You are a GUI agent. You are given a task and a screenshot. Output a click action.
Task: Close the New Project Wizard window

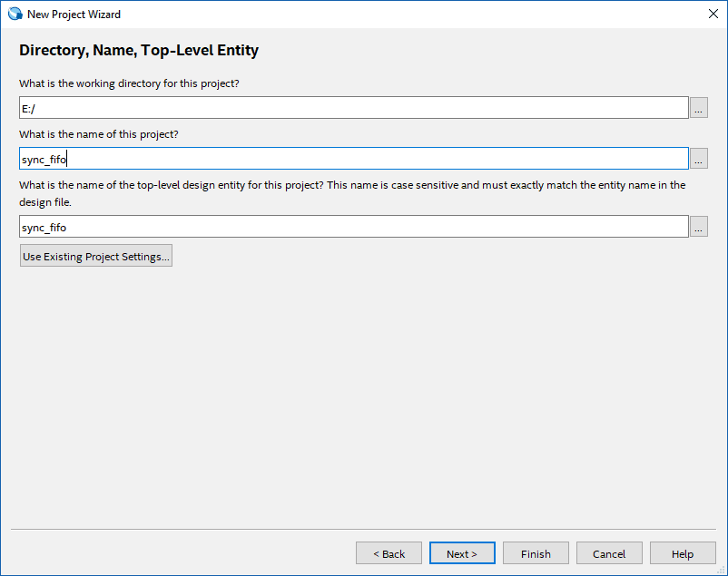[713, 14]
